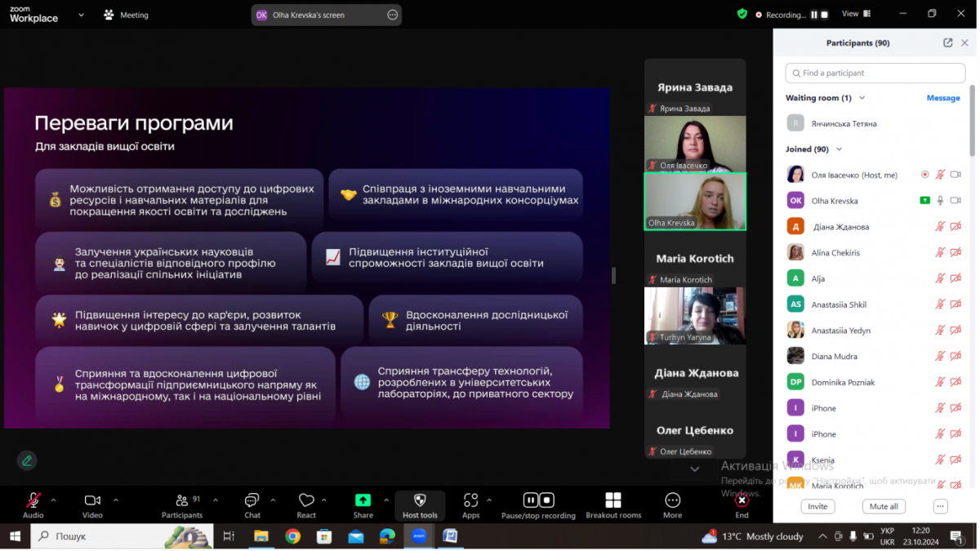
Task: Open Host tools
Action: point(420,505)
